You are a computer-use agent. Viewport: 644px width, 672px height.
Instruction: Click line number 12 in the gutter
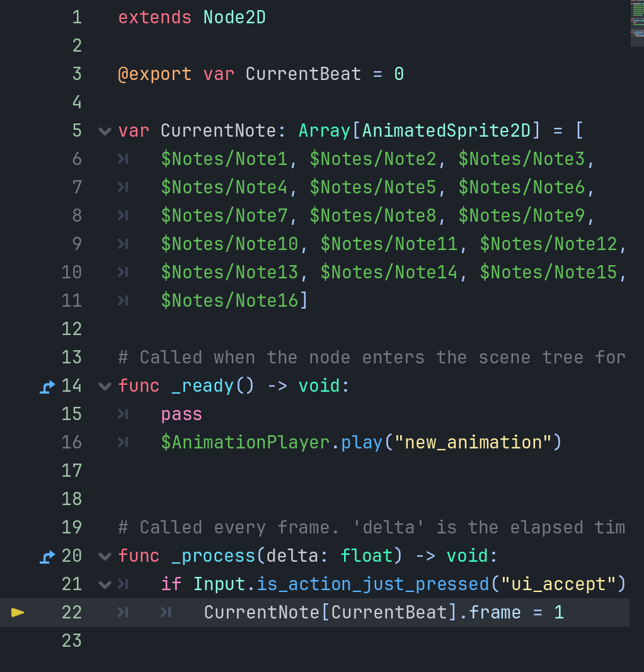[x=72, y=329]
